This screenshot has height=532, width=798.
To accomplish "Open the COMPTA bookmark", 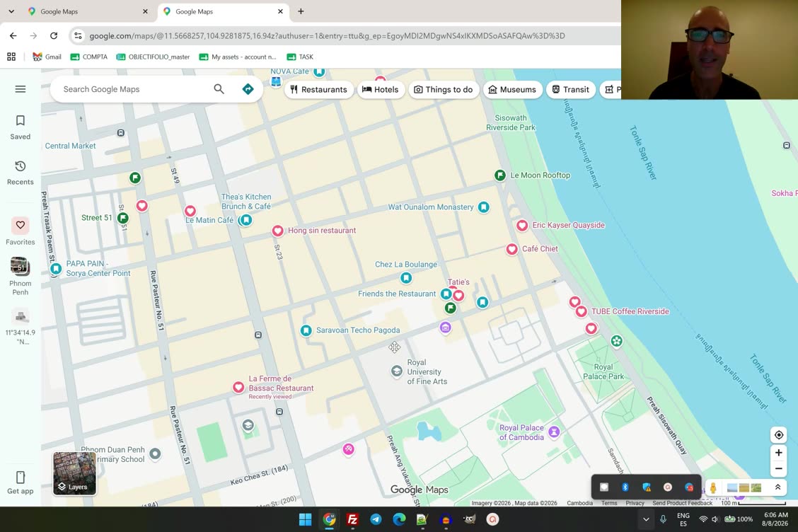I will pos(89,57).
